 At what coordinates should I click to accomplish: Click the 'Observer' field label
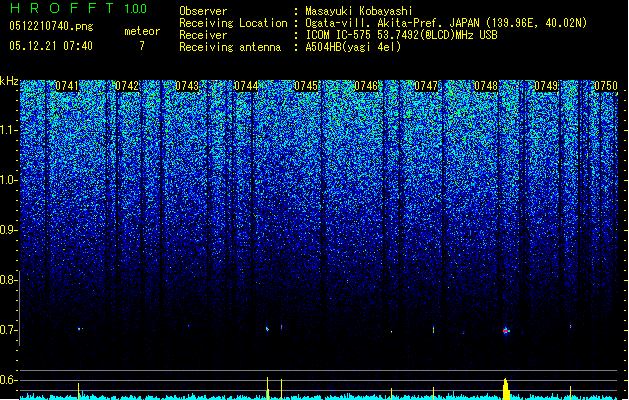tap(203, 11)
